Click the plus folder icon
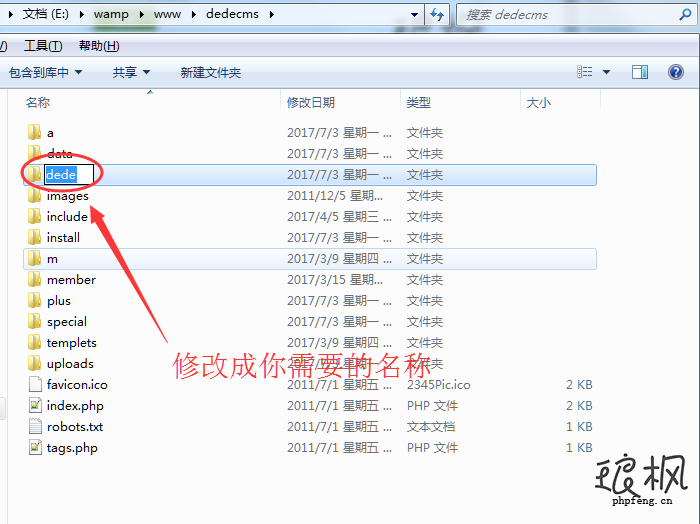Image resolution: width=700 pixels, height=524 pixels. pyautogui.click(x=34, y=300)
